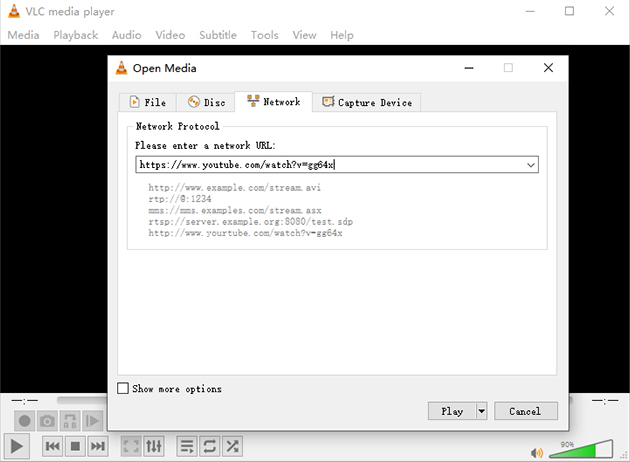Minimize the Open Media dialog
This screenshot has width=630, height=462.
[469, 68]
